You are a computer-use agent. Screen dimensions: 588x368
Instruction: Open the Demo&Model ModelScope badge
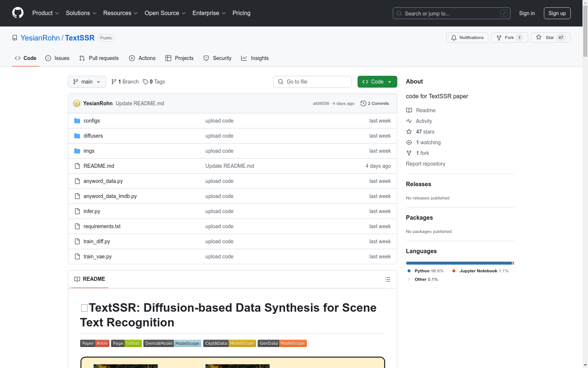coord(172,343)
